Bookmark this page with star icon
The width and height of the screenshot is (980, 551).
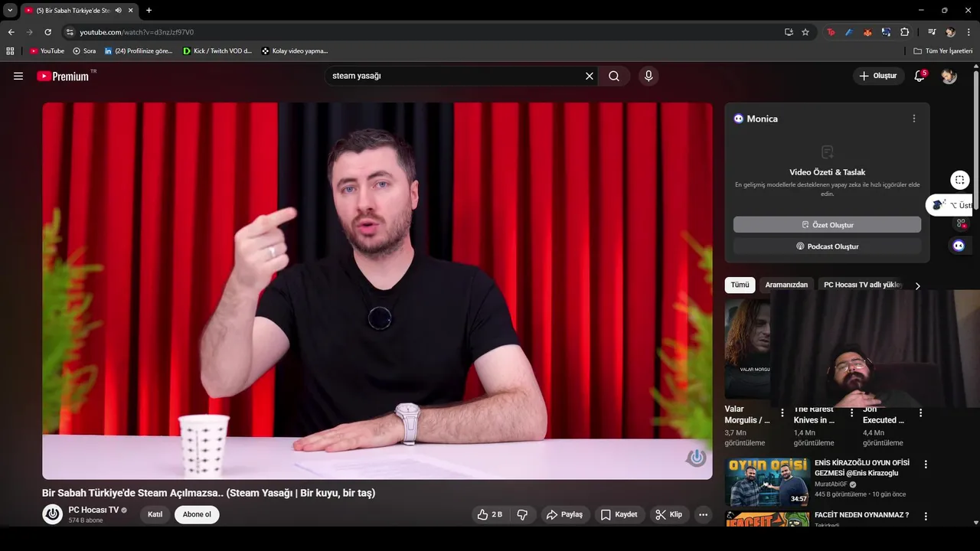point(805,32)
